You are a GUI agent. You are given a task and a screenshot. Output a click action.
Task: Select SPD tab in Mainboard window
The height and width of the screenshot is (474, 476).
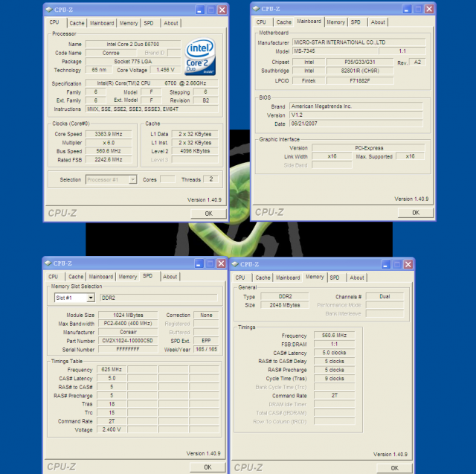point(356,22)
